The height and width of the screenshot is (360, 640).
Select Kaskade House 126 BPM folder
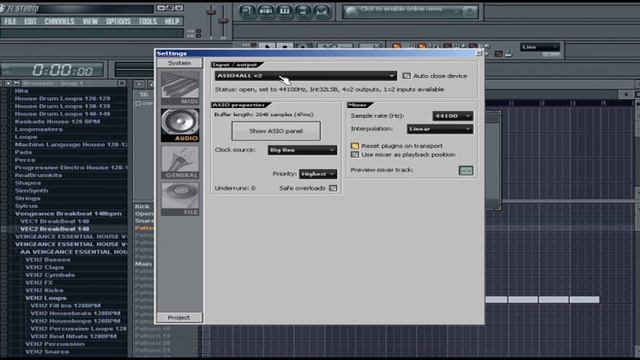[57, 122]
